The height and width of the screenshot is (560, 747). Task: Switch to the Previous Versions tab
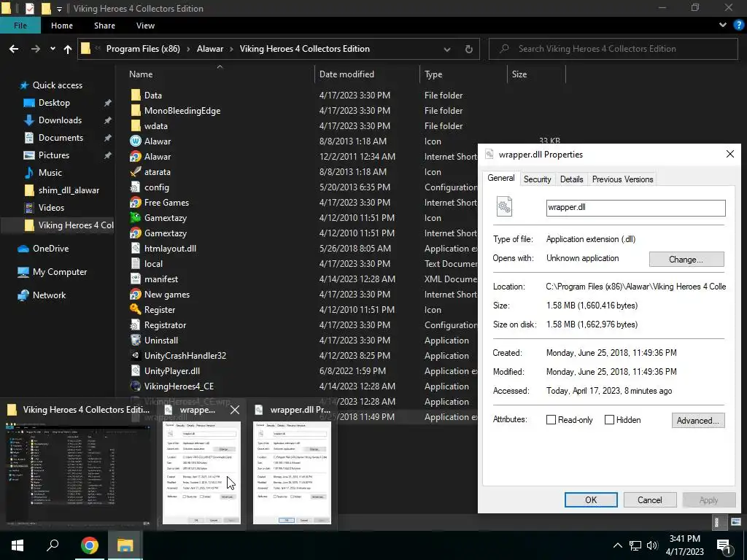point(623,179)
